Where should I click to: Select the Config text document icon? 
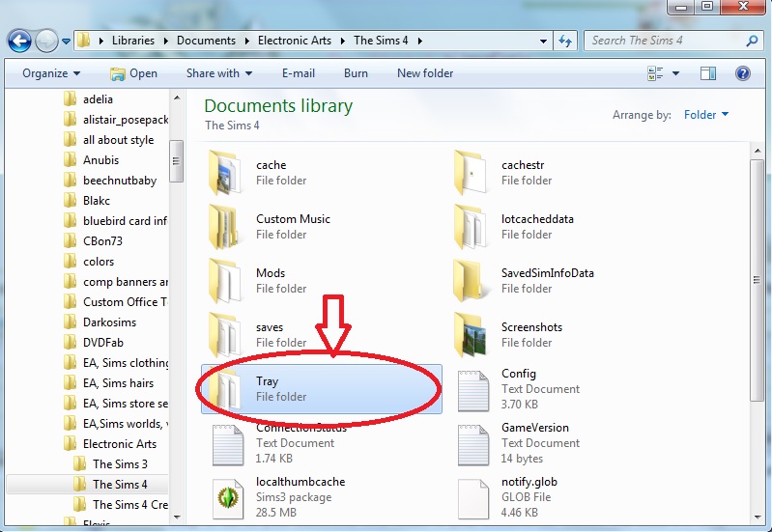(473, 391)
